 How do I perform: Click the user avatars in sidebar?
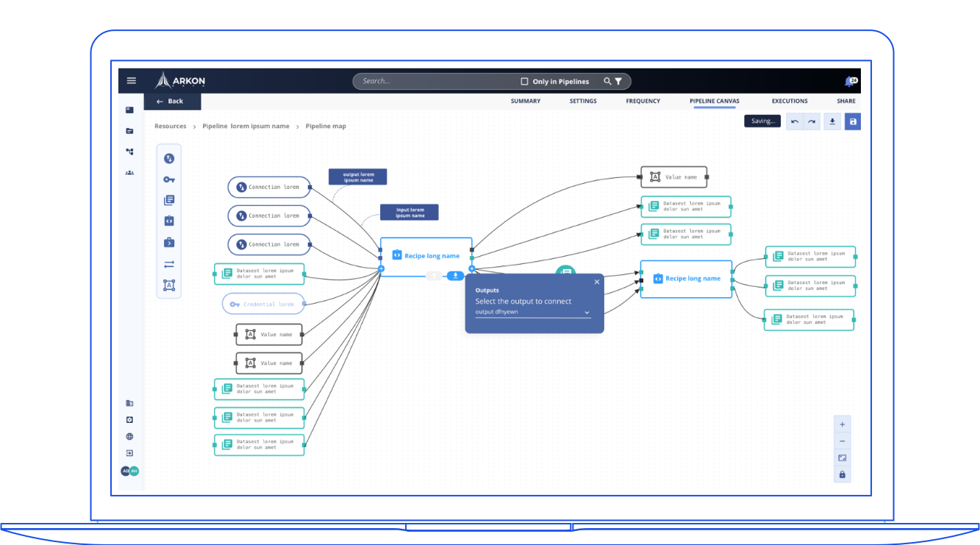tap(130, 471)
